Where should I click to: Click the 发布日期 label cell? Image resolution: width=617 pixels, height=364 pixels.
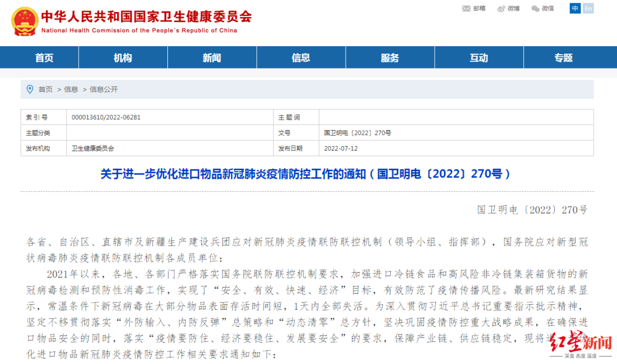pyautogui.click(x=296, y=148)
